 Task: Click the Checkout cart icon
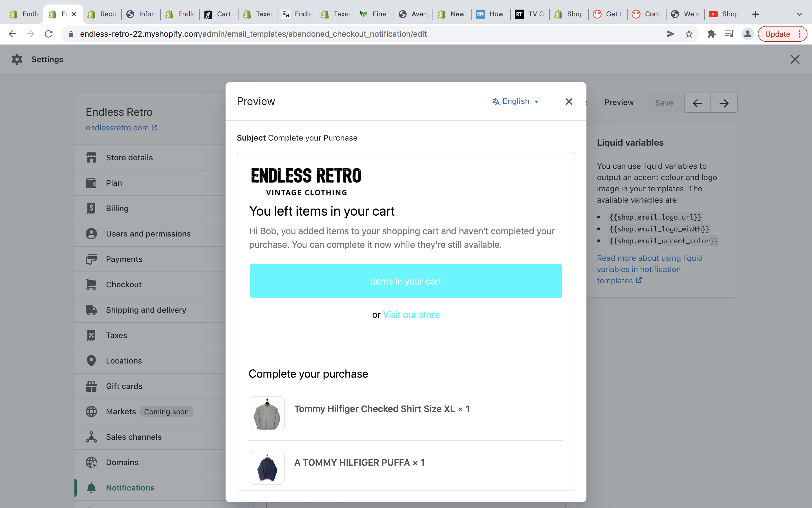pyautogui.click(x=91, y=284)
